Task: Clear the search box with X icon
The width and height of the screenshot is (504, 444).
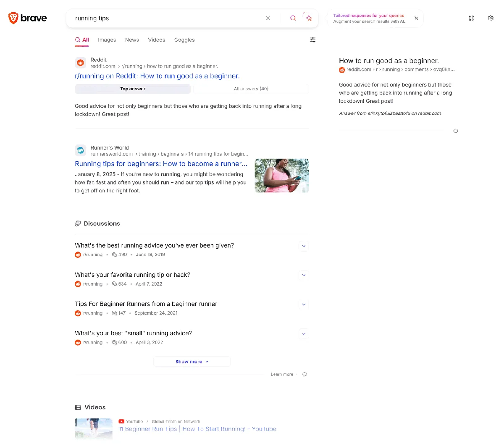Action: point(268,18)
